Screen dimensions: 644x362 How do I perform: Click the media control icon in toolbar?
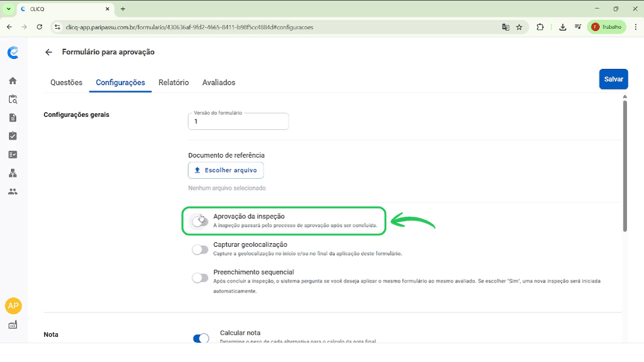(578, 27)
